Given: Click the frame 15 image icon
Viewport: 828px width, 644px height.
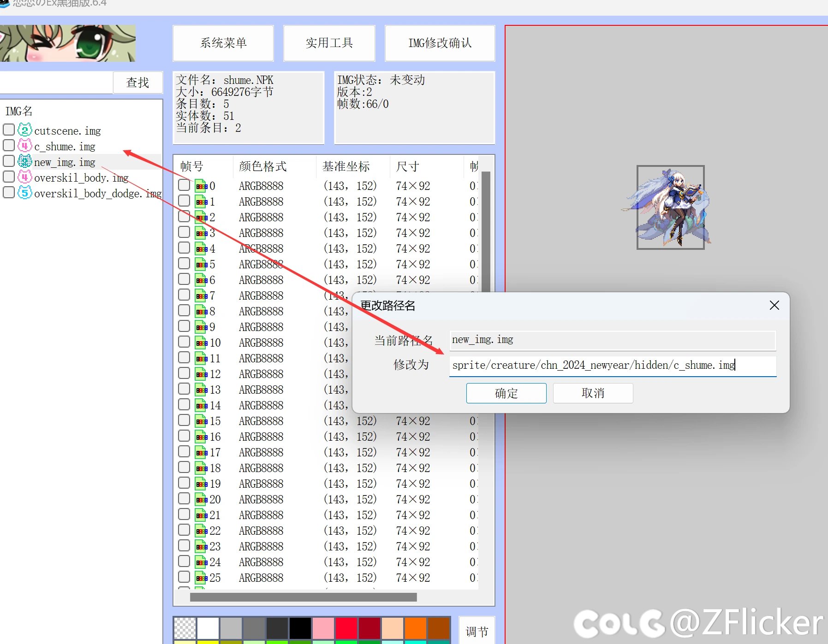Looking at the screenshot, I should click(x=201, y=421).
